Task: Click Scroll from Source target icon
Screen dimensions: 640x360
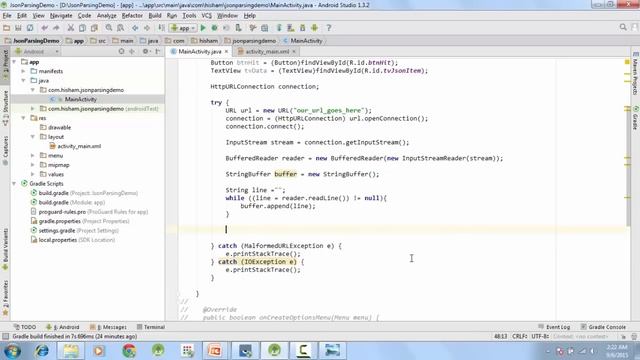Action: pyautogui.click(x=121, y=51)
